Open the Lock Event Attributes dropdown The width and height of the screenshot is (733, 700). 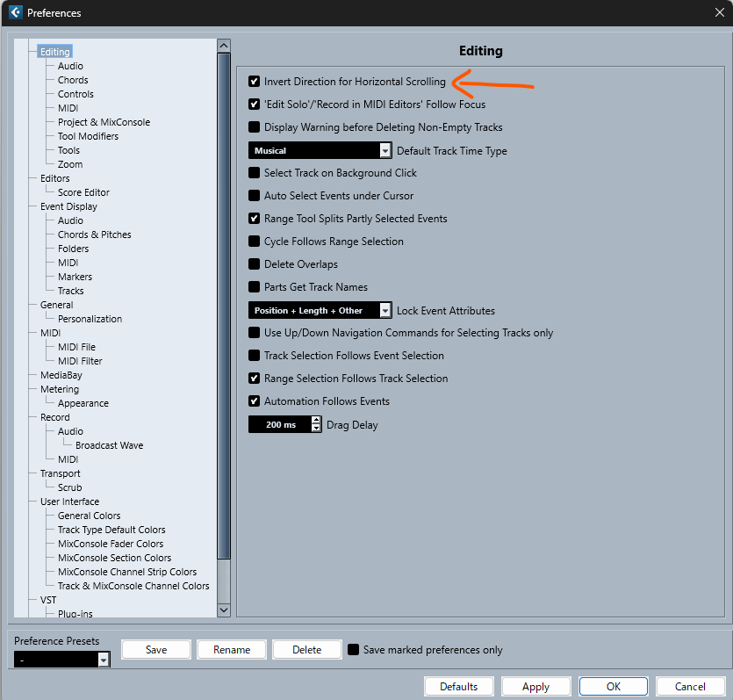pyautogui.click(x=385, y=311)
